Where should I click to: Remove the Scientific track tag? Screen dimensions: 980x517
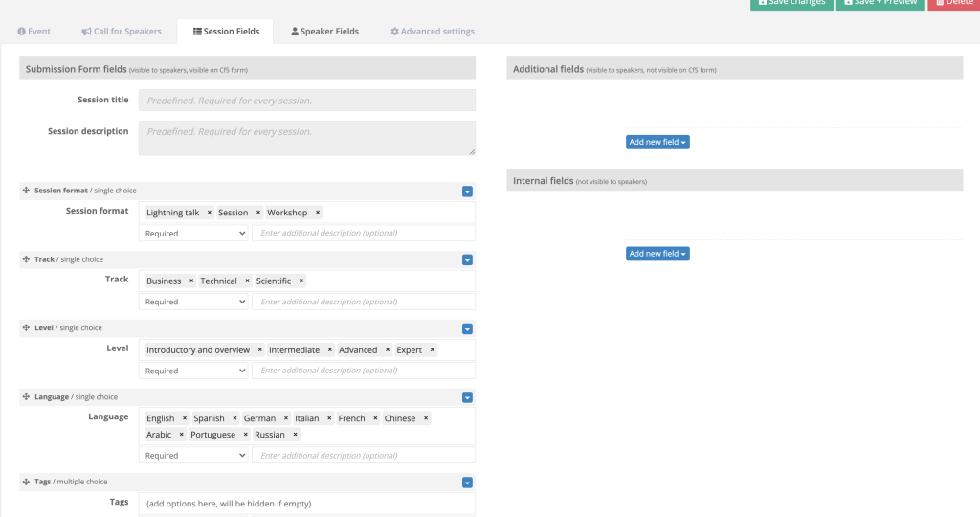pyautogui.click(x=301, y=281)
